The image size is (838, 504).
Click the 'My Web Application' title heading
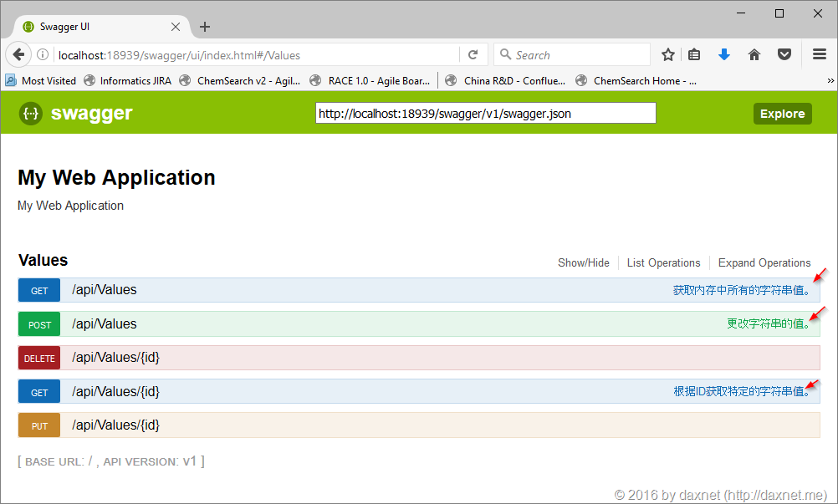(116, 178)
